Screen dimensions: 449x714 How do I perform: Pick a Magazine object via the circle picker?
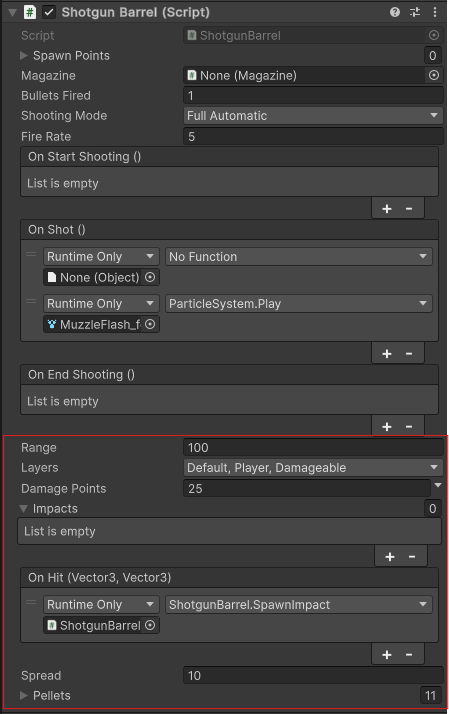[x=434, y=75]
